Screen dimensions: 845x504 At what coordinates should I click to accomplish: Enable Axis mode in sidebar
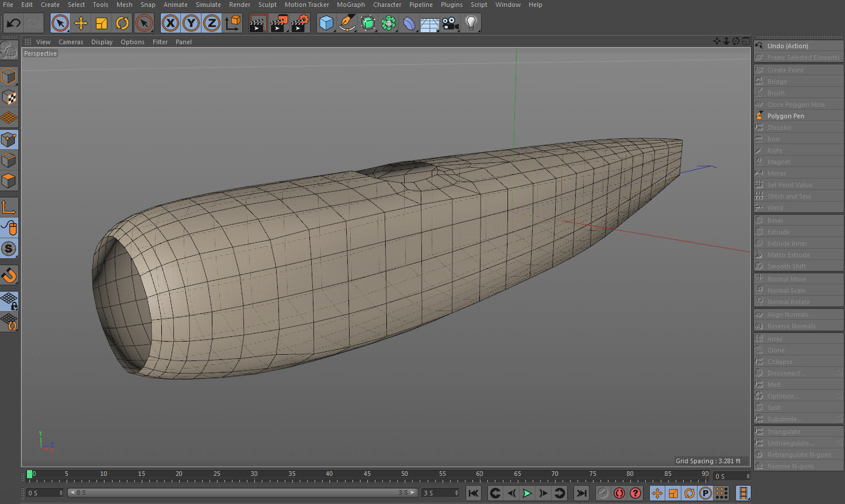click(9, 207)
